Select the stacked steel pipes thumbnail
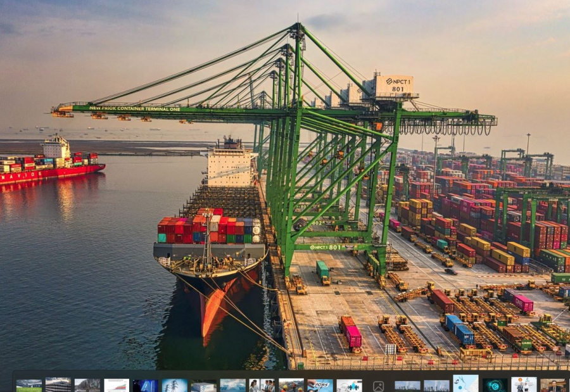570x392 pixels. pos(58,385)
